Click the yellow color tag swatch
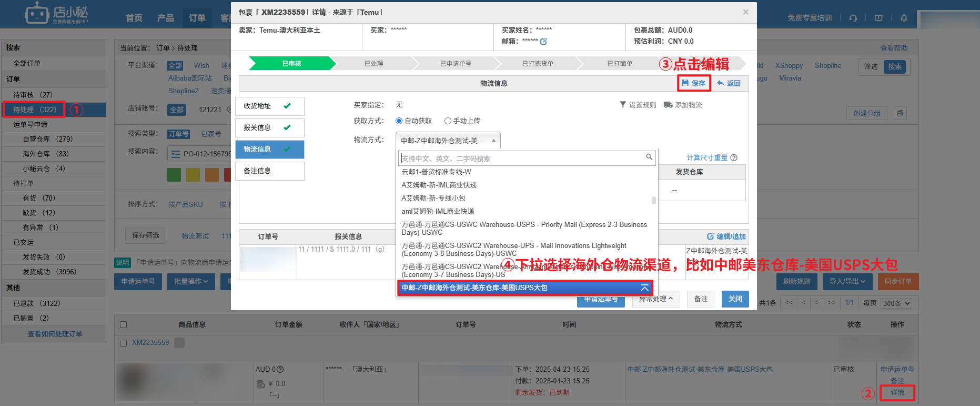This screenshot has height=406, width=980. (193, 175)
